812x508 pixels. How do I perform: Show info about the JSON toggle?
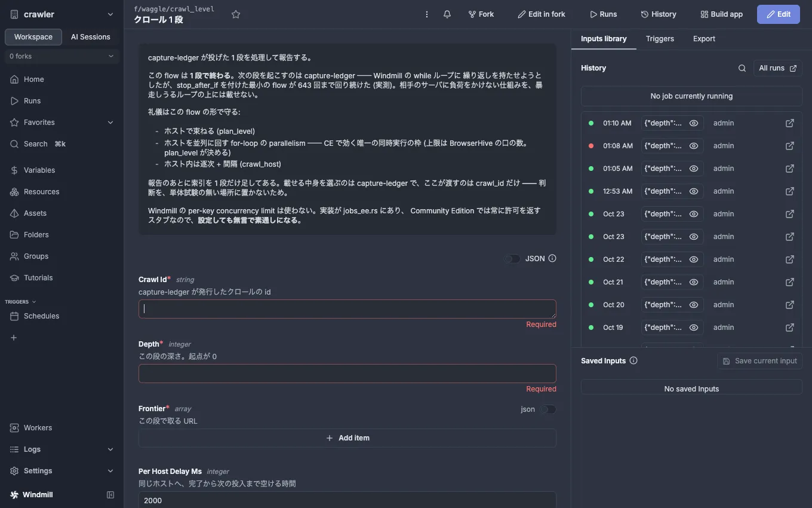click(x=552, y=259)
